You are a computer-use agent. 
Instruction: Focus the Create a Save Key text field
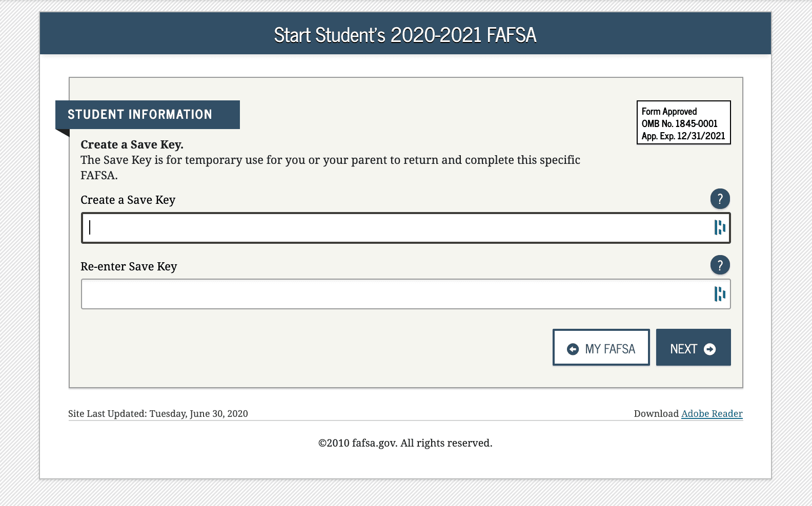click(395, 228)
